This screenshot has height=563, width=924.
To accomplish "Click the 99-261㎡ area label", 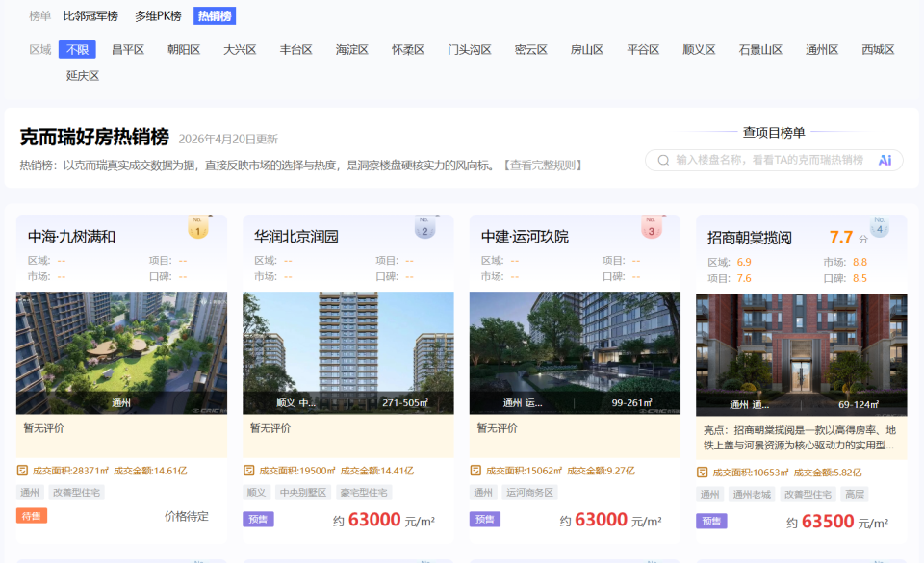I will pyautogui.click(x=631, y=403).
